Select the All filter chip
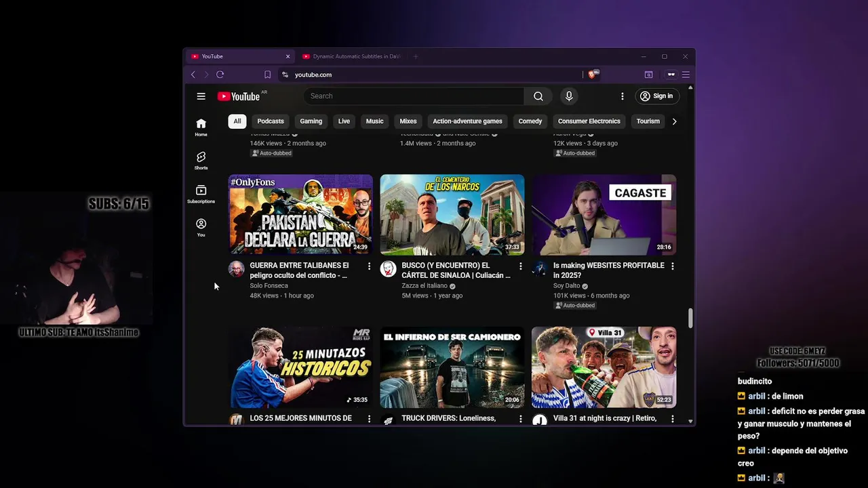Screen dimensions: 868x488 point(237,121)
